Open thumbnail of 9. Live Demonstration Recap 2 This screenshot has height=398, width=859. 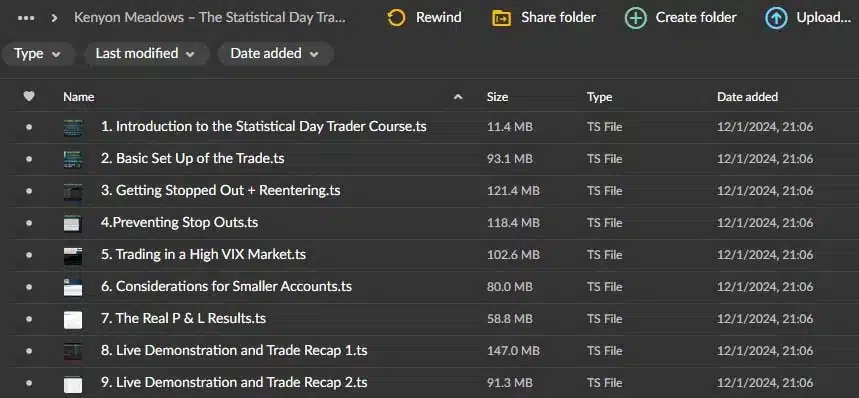72,384
